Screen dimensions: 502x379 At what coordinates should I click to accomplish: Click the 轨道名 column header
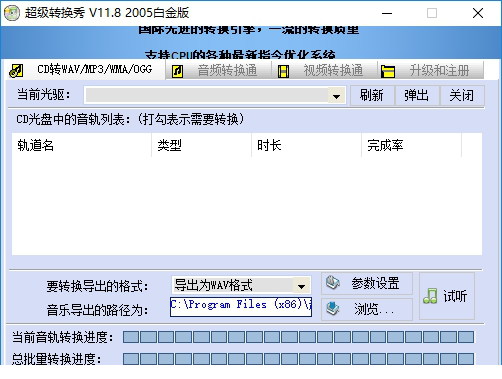(x=82, y=145)
